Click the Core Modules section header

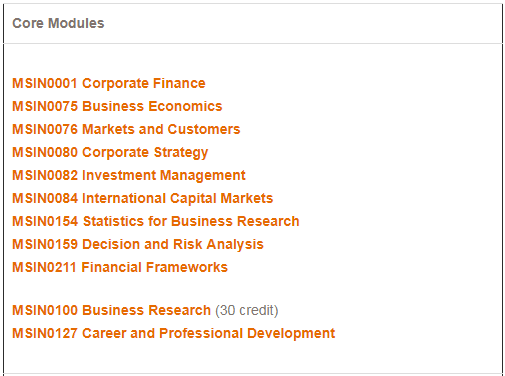(58, 23)
